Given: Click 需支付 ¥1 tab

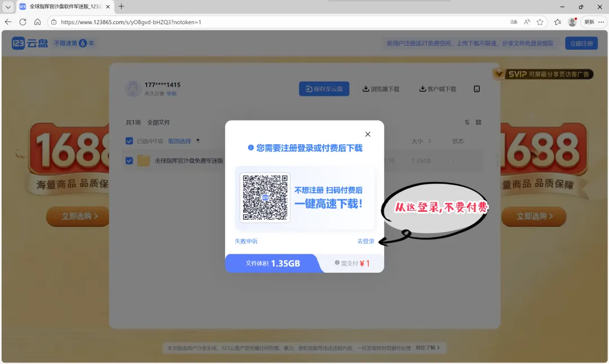Looking at the screenshot, I should click(x=352, y=264).
